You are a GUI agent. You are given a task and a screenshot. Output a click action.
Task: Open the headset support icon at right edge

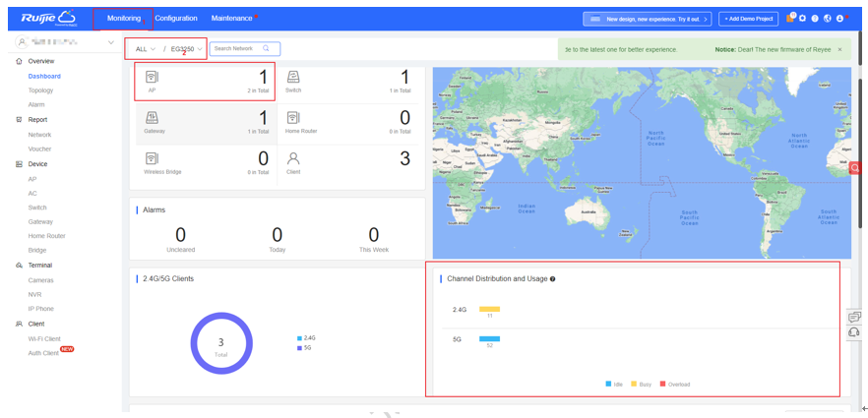(854, 331)
